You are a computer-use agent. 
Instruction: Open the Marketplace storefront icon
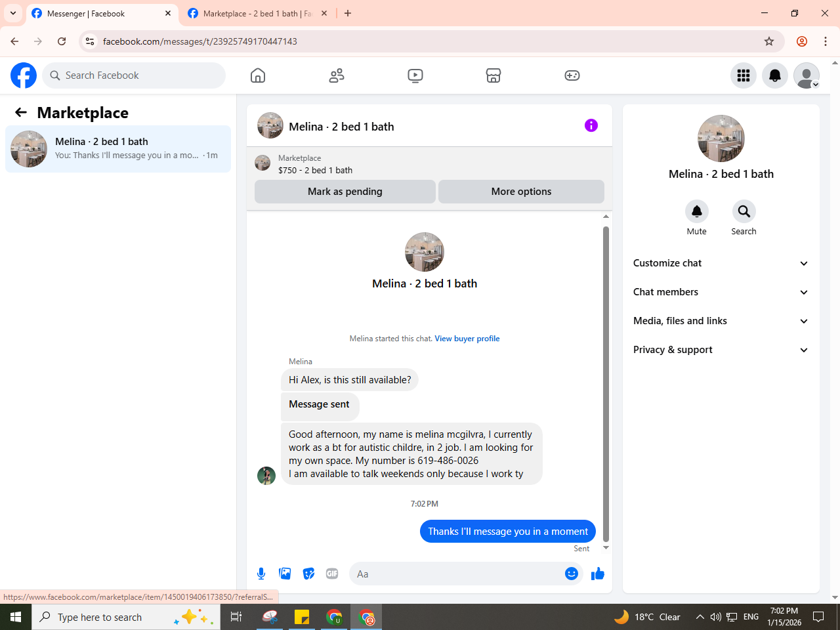tap(493, 75)
